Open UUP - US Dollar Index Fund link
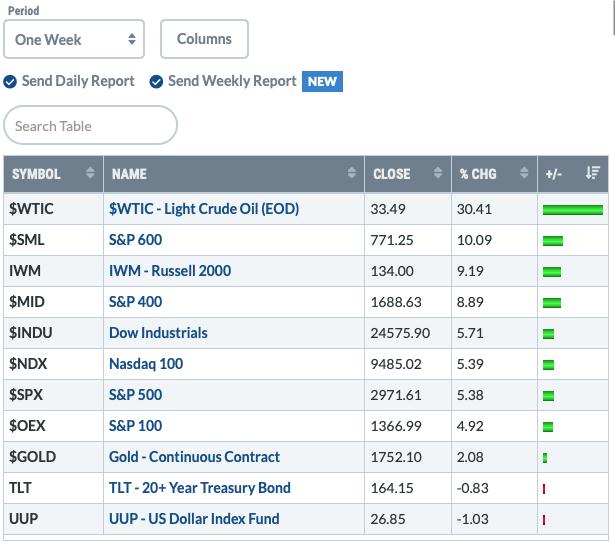 [194, 519]
